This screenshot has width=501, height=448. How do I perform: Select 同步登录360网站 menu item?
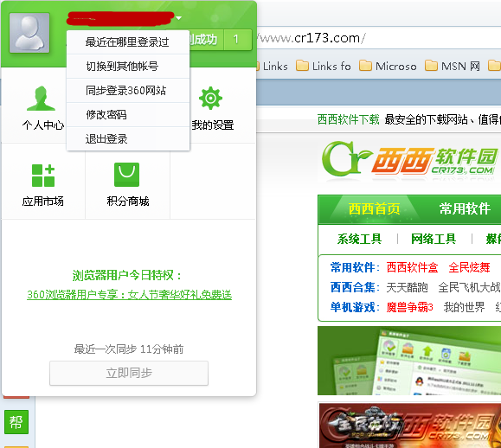[x=128, y=90]
